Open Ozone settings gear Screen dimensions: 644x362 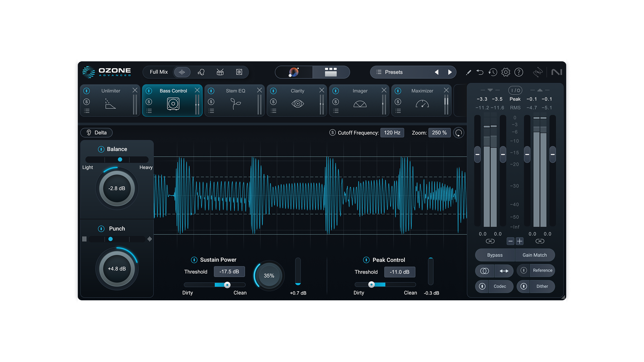tap(506, 72)
